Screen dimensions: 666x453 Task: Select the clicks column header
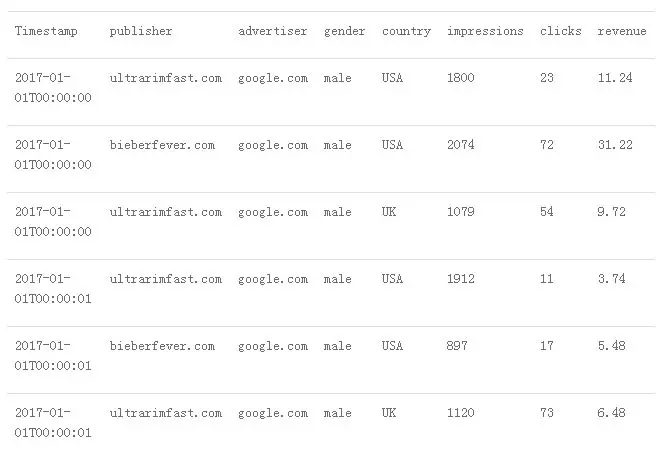[560, 31]
